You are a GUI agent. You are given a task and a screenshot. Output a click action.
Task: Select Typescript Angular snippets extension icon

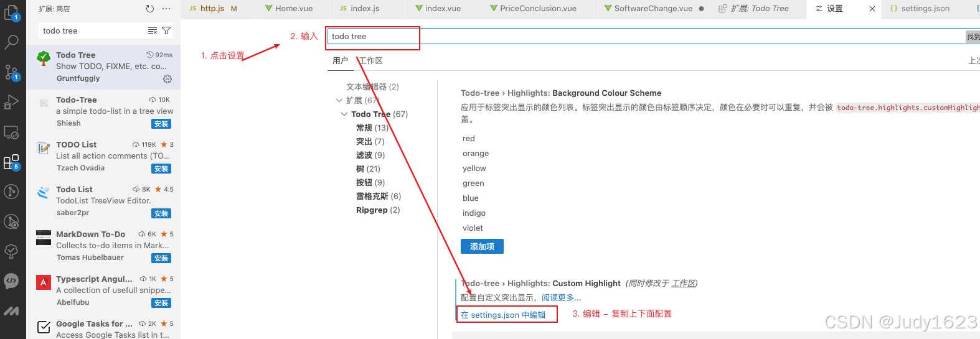point(44,282)
